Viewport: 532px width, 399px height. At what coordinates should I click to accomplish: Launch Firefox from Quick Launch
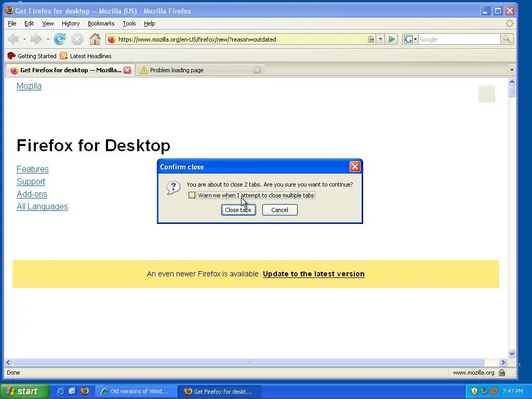coord(85,391)
